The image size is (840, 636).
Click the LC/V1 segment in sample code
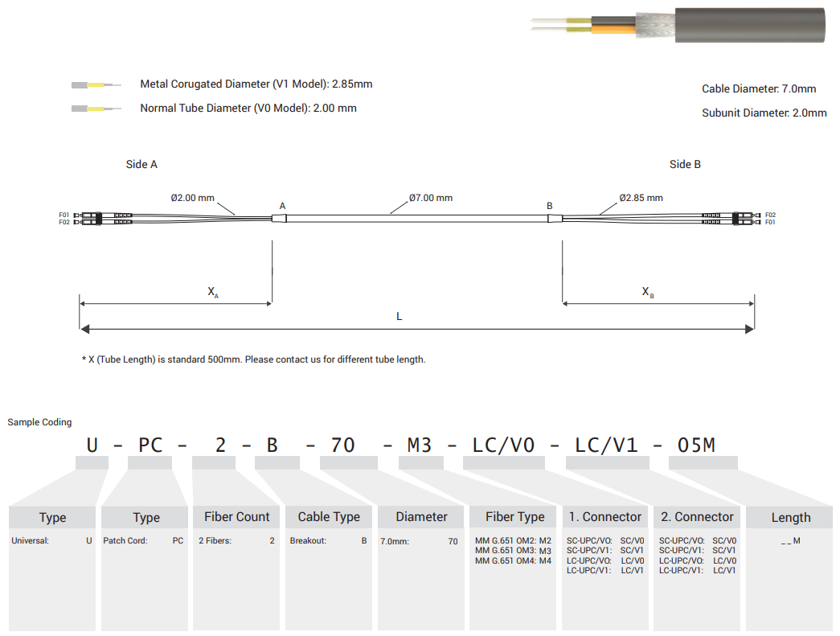[x=605, y=445]
